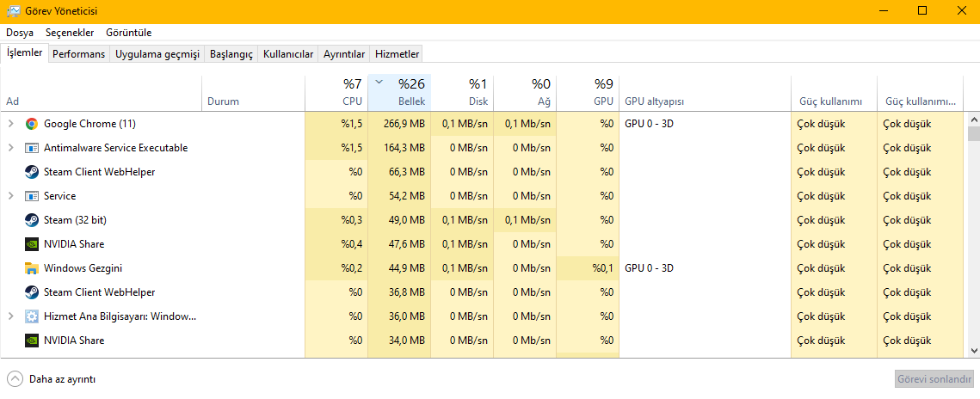Click the Hizmet Ana Bilgisayarı gear icon
The image size is (980, 399).
click(32, 316)
